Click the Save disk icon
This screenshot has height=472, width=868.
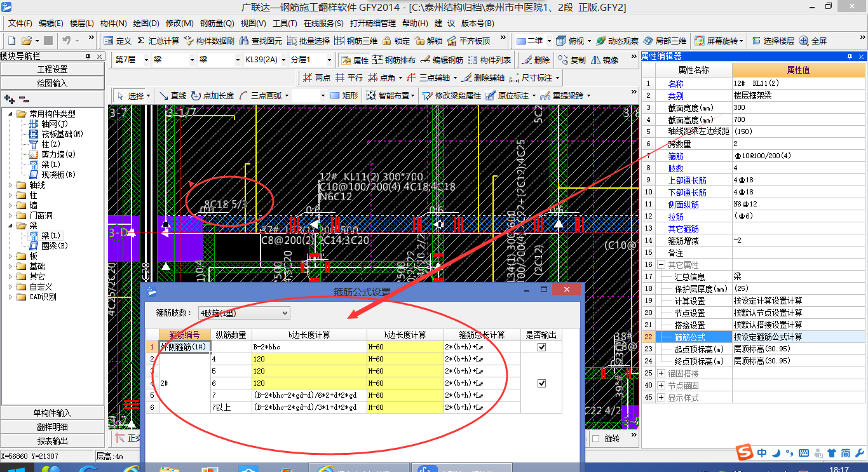coord(48,41)
